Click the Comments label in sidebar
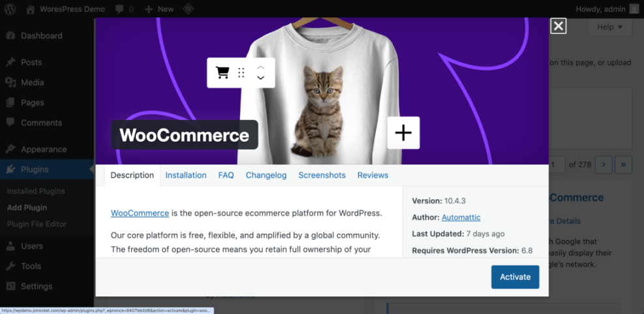644x314 pixels. (42, 123)
